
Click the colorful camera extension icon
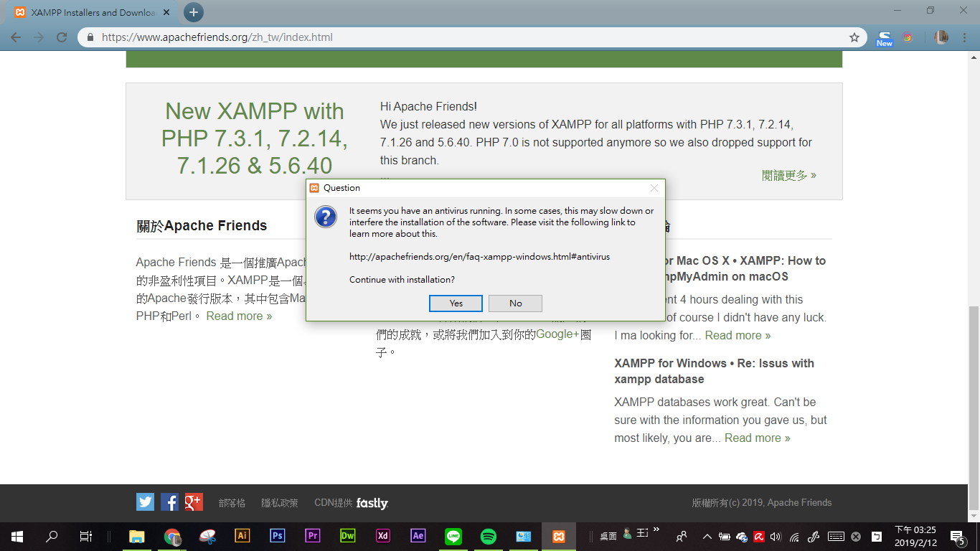[x=908, y=37]
